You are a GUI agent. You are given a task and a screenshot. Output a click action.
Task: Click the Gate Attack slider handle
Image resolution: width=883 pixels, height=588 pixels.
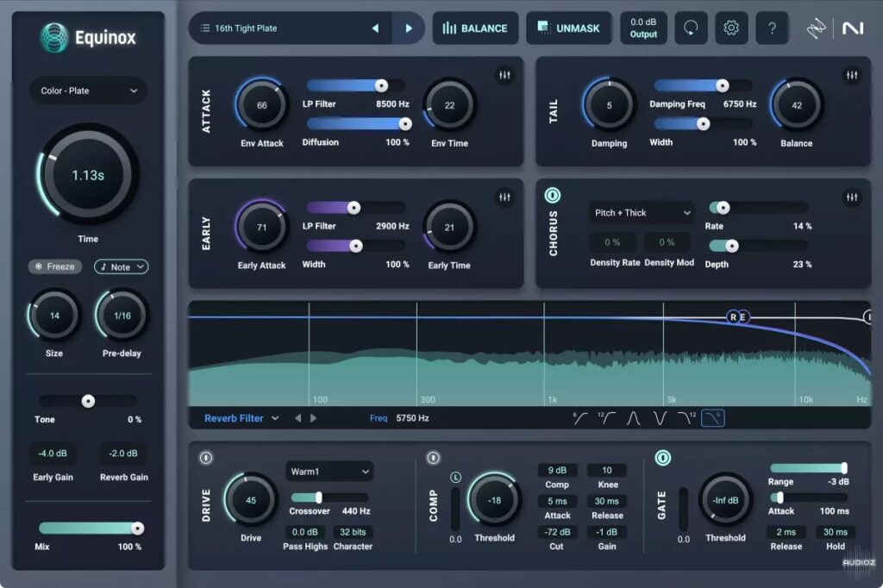pyautogui.click(x=780, y=497)
